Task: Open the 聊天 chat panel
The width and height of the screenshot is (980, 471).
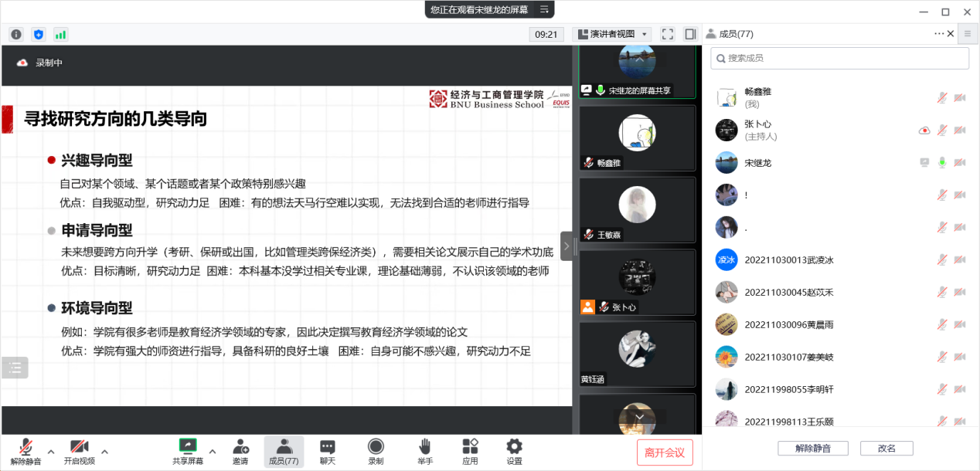Action: click(328, 451)
